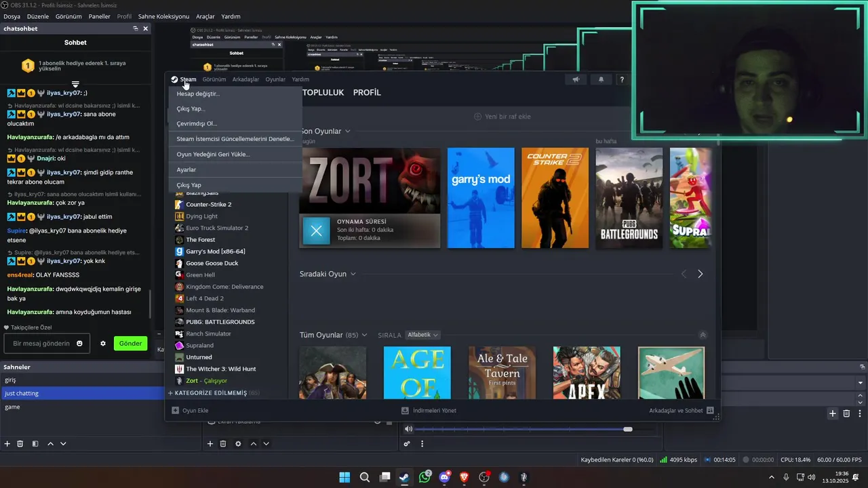Move selected scene up in Sahneler toolbar
Viewport: 868px width, 488px height.
click(x=50, y=443)
